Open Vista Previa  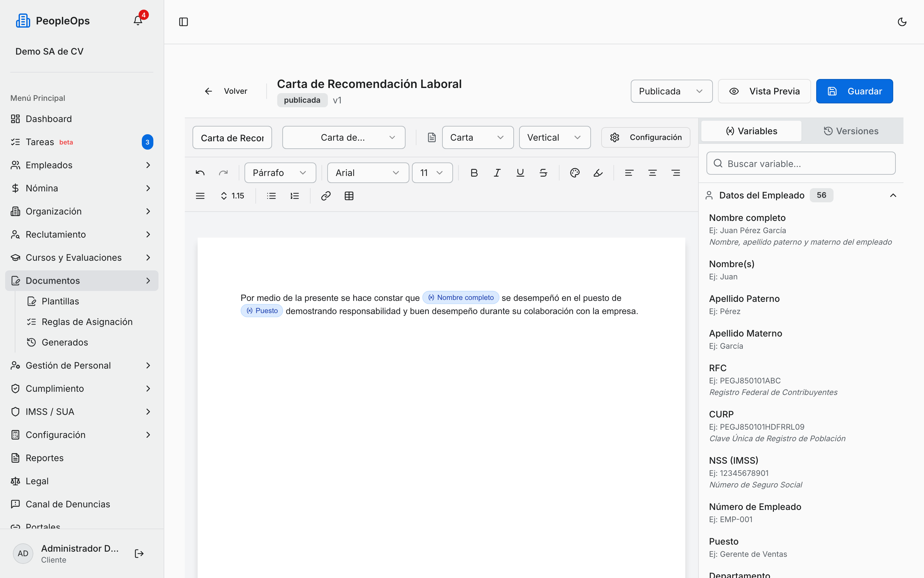pos(765,92)
